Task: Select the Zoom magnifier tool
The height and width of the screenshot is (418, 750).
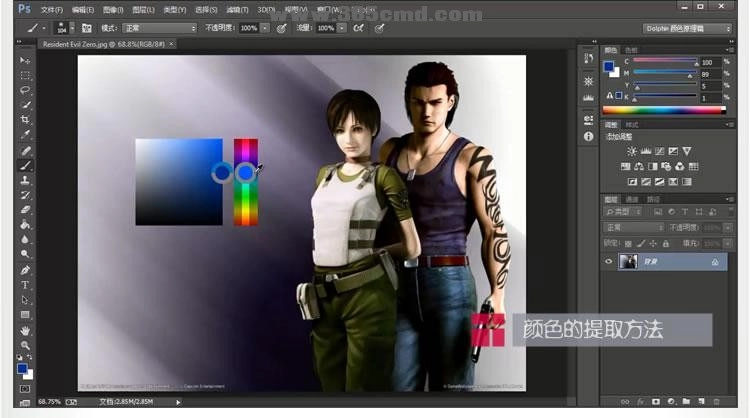Action: 25,345
